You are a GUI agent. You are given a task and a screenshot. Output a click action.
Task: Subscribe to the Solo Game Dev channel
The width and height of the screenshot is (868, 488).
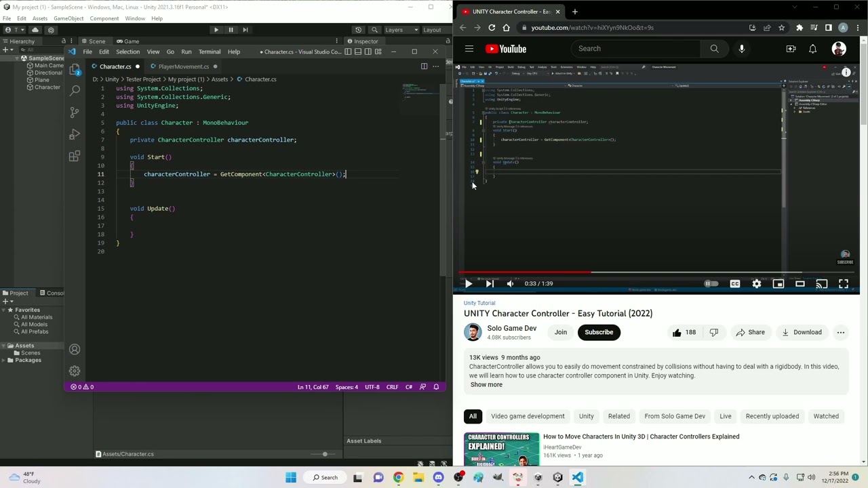598,331
